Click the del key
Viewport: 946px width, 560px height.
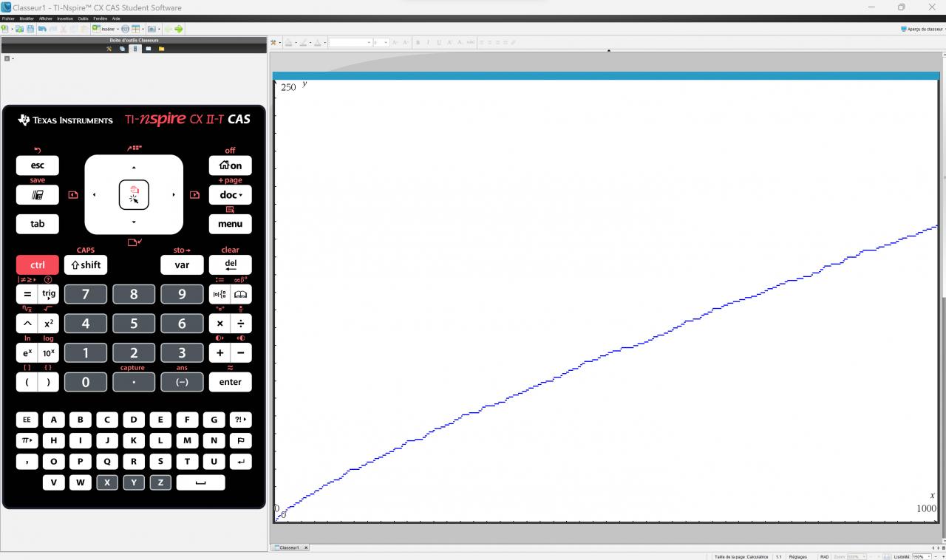click(x=230, y=264)
